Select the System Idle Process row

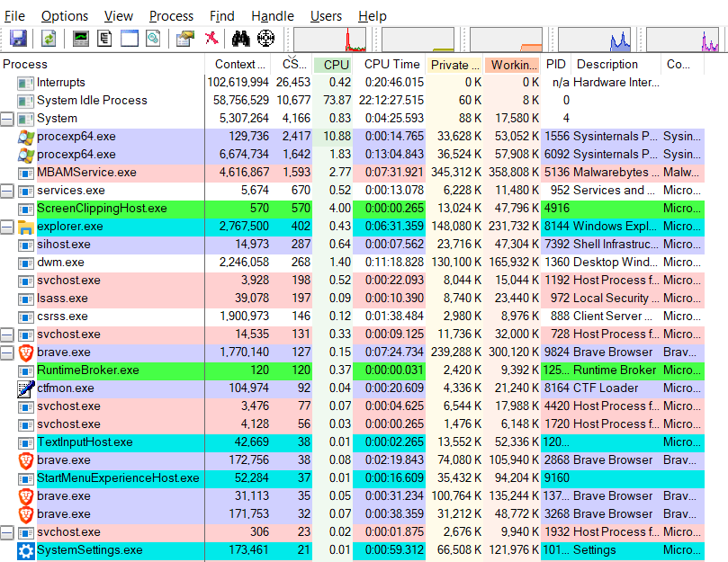point(352,100)
